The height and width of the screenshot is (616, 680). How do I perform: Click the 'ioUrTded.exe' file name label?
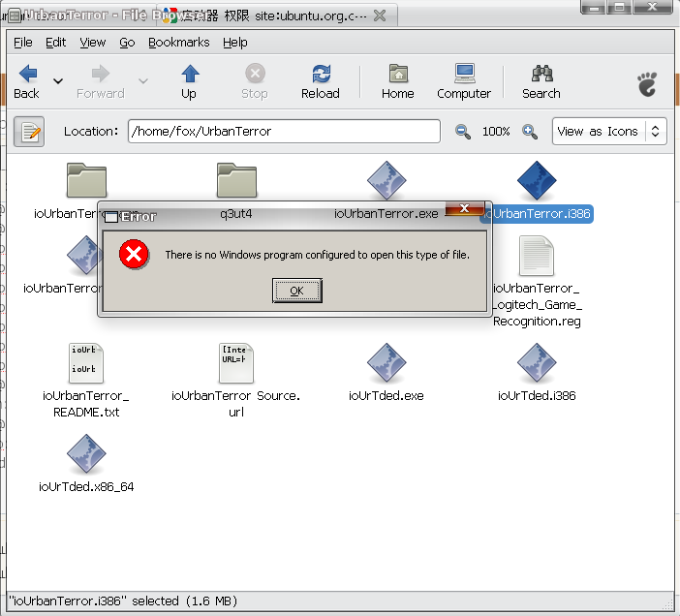pos(386,396)
